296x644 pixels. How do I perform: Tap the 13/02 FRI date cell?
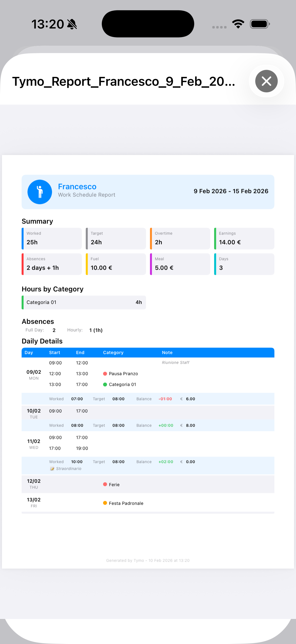pyautogui.click(x=34, y=503)
